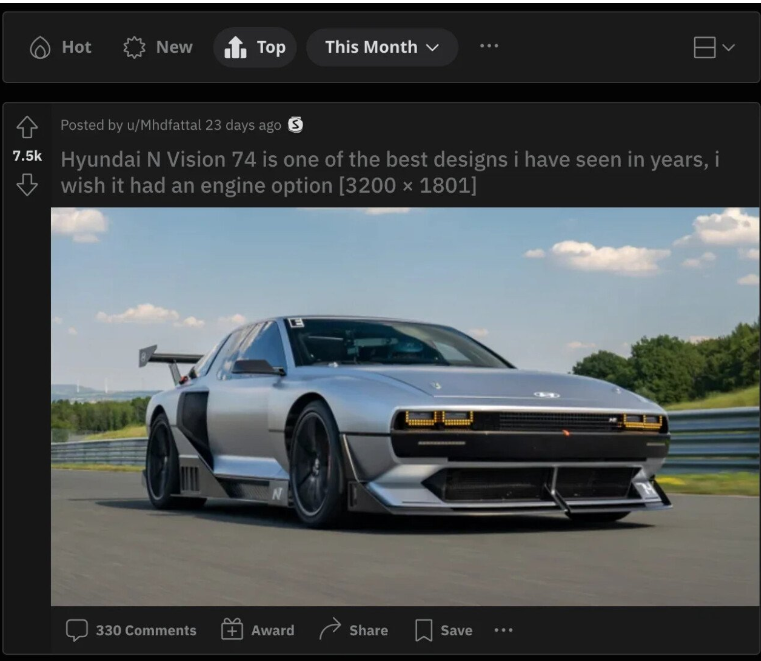This screenshot has width=761, height=661.
Task: Click the 7.5k vote score
Action: click(x=27, y=156)
